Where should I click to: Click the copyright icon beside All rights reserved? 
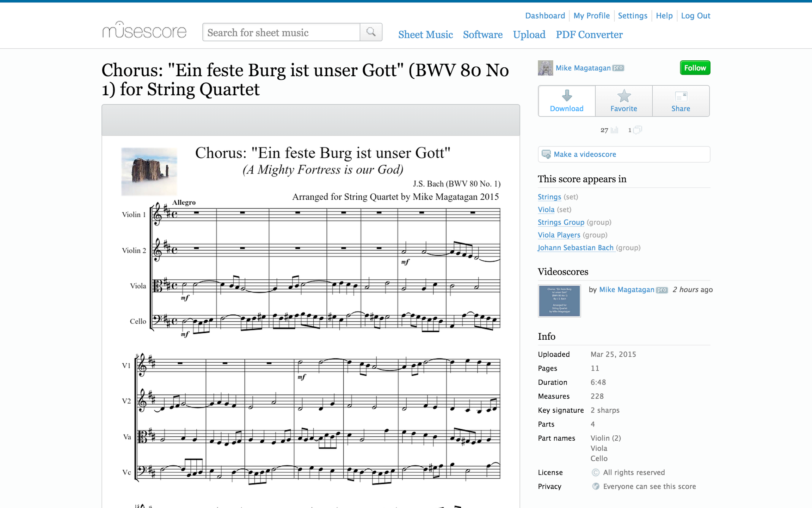coord(596,472)
